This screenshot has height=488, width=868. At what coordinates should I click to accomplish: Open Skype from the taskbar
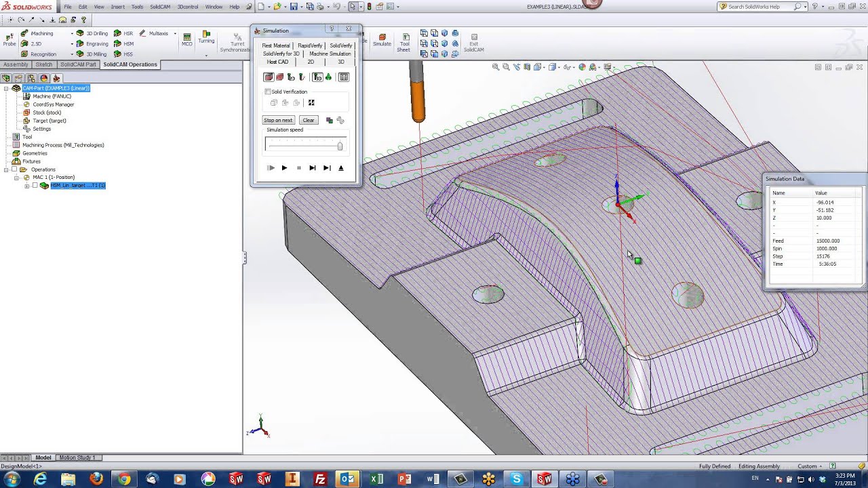pyautogui.click(x=517, y=479)
